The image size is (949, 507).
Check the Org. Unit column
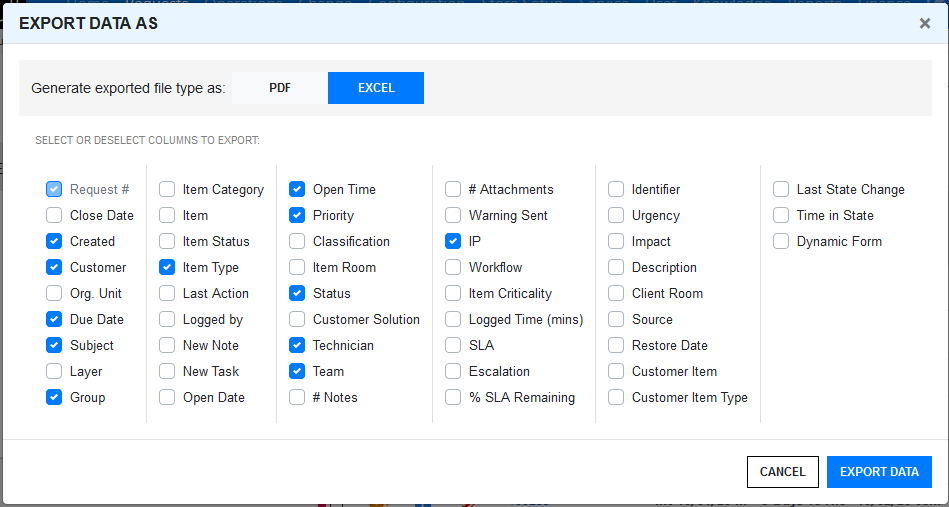tap(54, 293)
